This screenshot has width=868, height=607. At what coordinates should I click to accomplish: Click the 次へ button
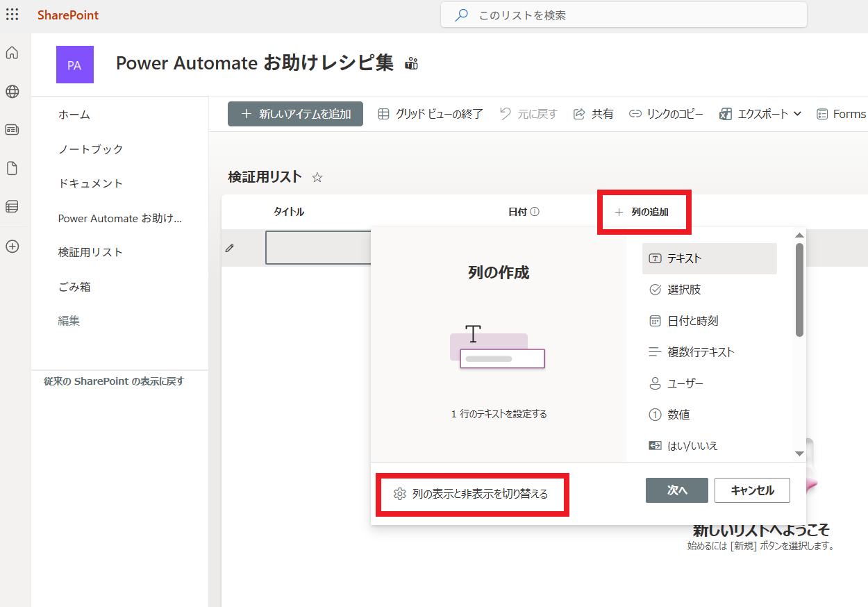click(x=676, y=490)
